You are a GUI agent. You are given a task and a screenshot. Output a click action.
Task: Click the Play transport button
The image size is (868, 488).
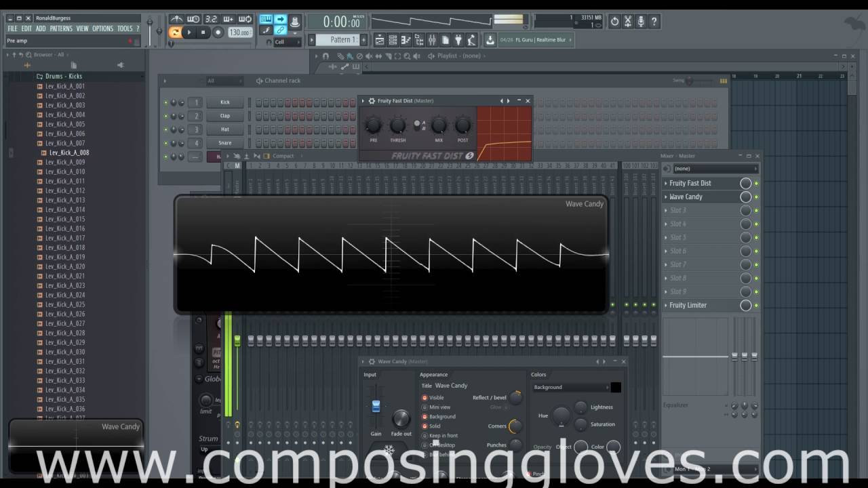(x=189, y=33)
